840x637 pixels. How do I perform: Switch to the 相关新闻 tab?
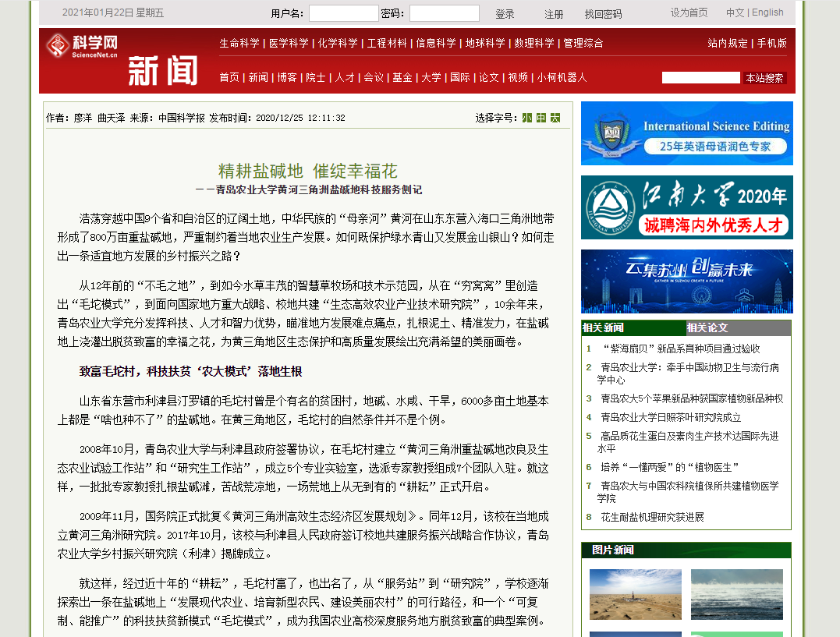pyautogui.click(x=603, y=327)
